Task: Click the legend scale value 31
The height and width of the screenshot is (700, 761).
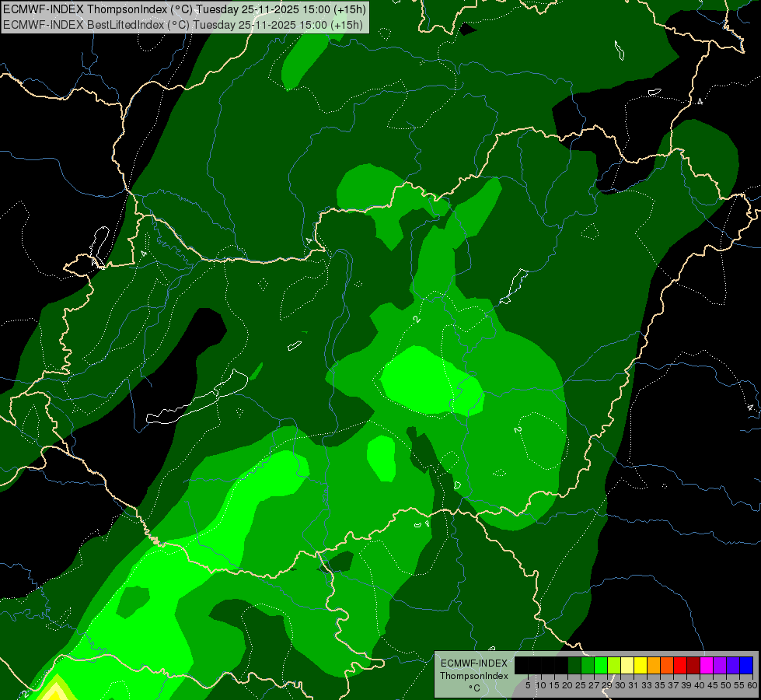Action: pos(634,685)
